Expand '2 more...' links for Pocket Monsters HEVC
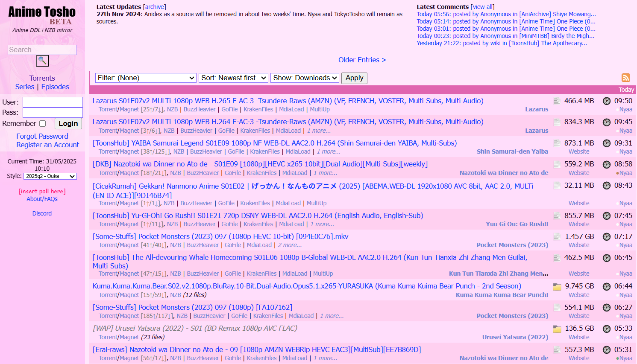Screen dimensions: 637x364 click(x=290, y=245)
